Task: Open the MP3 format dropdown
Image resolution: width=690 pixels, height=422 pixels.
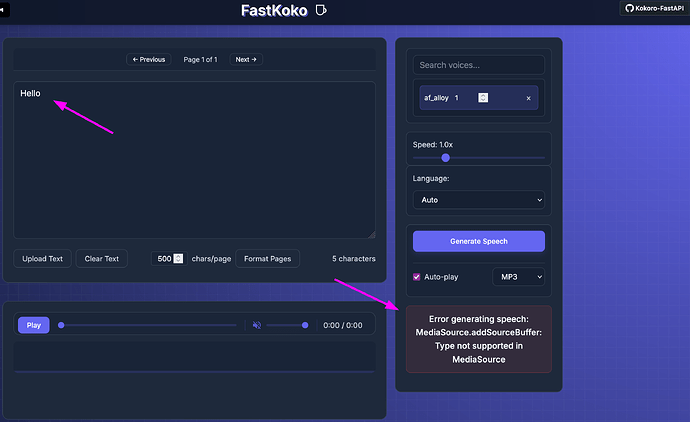Action: 518,277
